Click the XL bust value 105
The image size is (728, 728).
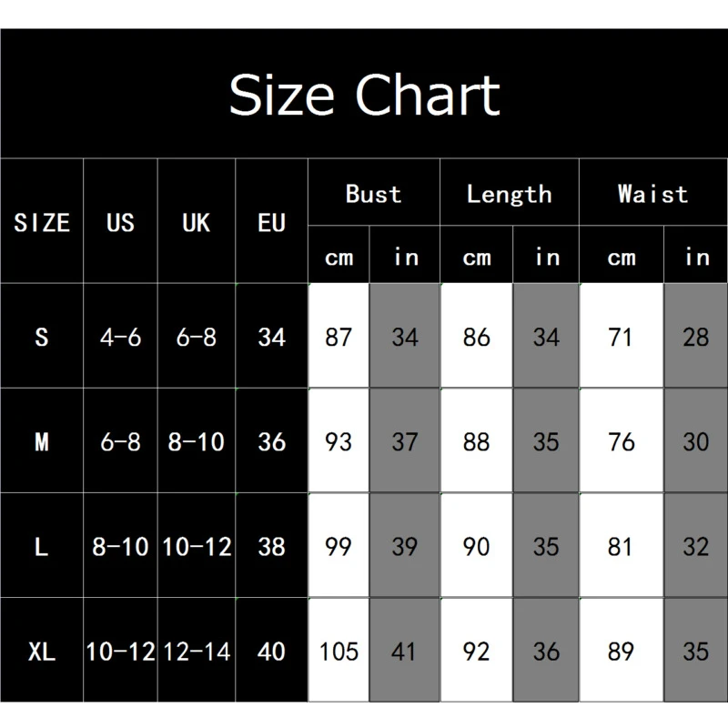339,652
